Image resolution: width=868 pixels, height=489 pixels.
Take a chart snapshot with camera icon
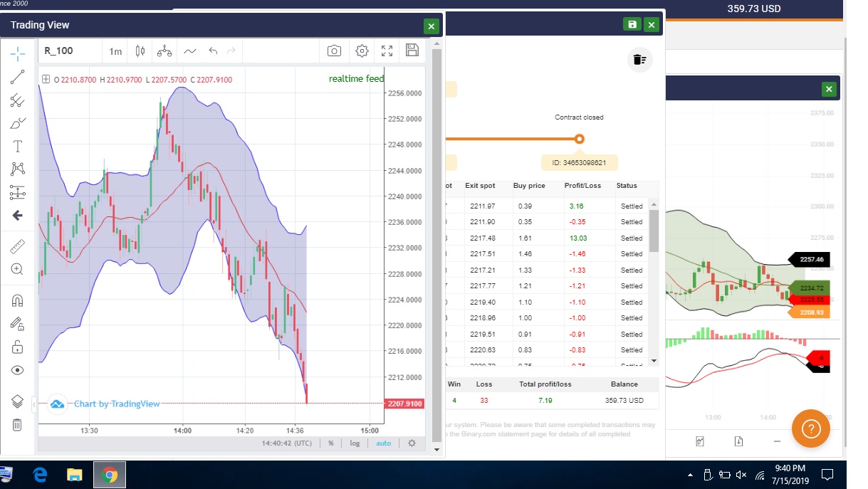pos(334,51)
